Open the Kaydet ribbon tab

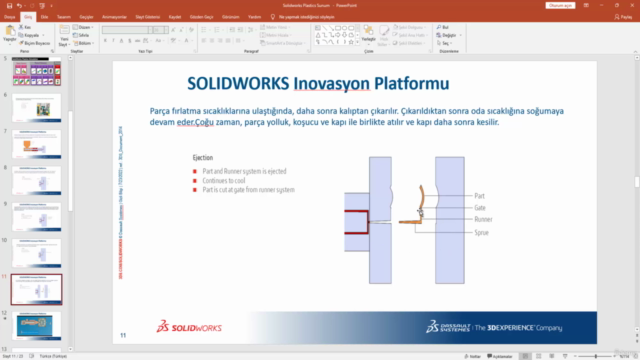[x=175, y=17]
